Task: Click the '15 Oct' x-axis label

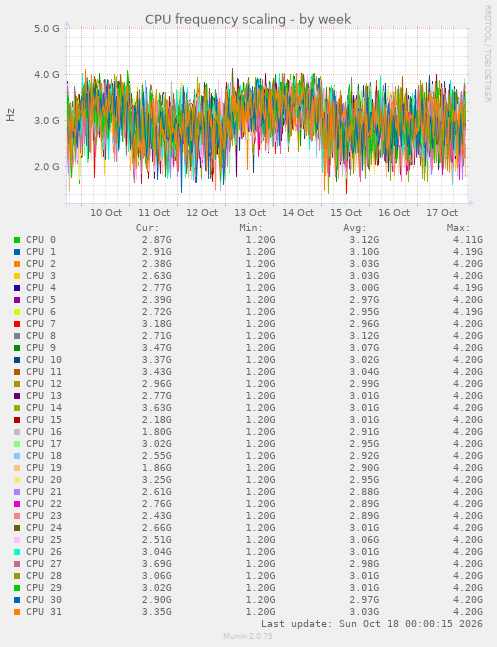Action: (x=346, y=213)
